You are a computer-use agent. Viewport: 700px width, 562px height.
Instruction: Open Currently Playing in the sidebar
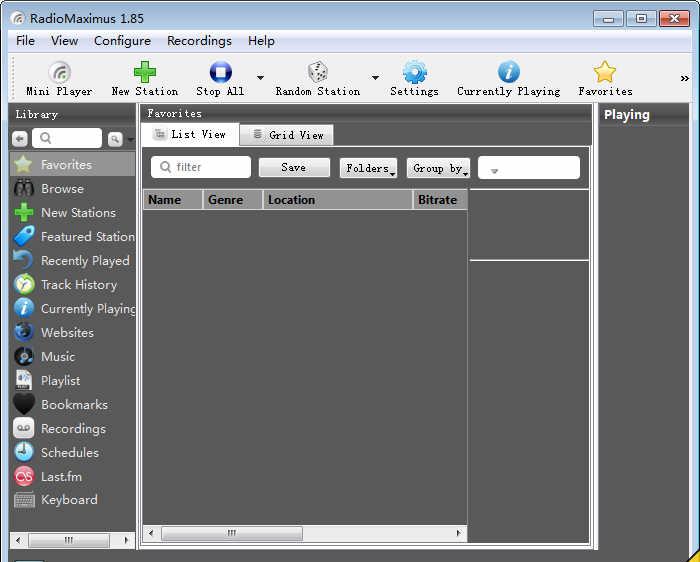tap(72, 309)
